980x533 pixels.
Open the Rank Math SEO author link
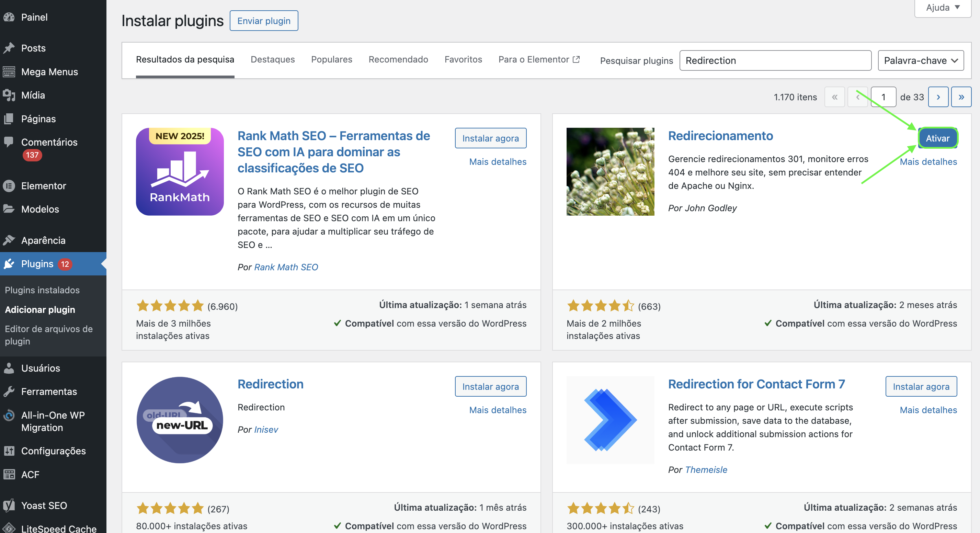(x=286, y=267)
